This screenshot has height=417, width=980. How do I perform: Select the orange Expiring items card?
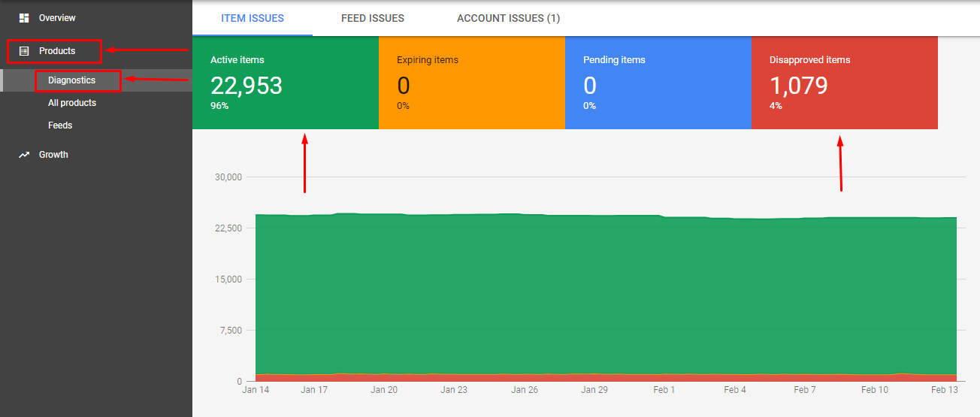(472, 83)
